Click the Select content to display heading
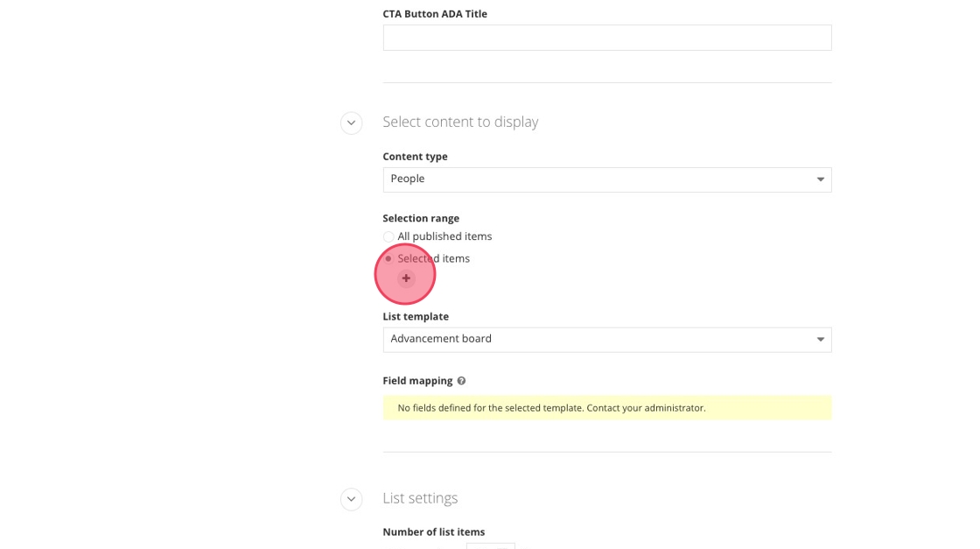Viewport: 980px width, 549px height. [x=460, y=123]
